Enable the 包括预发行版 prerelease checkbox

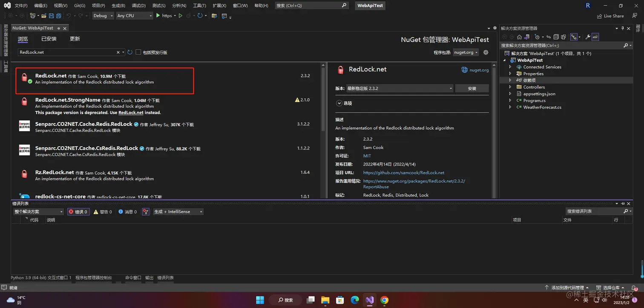[x=138, y=52]
